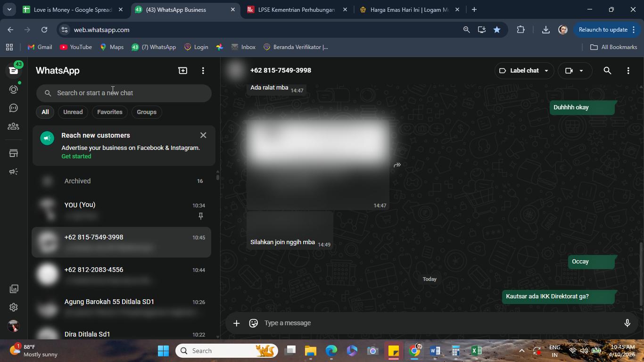Start a video call with the contact

[569, 71]
